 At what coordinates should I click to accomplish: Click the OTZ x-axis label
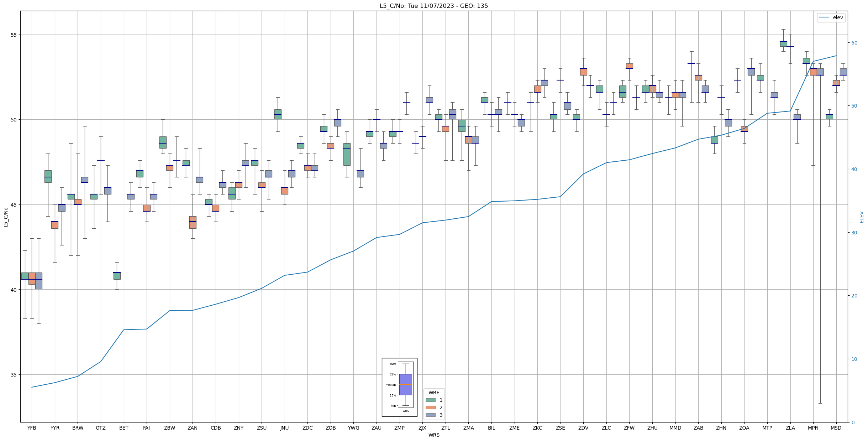[101, 428]
